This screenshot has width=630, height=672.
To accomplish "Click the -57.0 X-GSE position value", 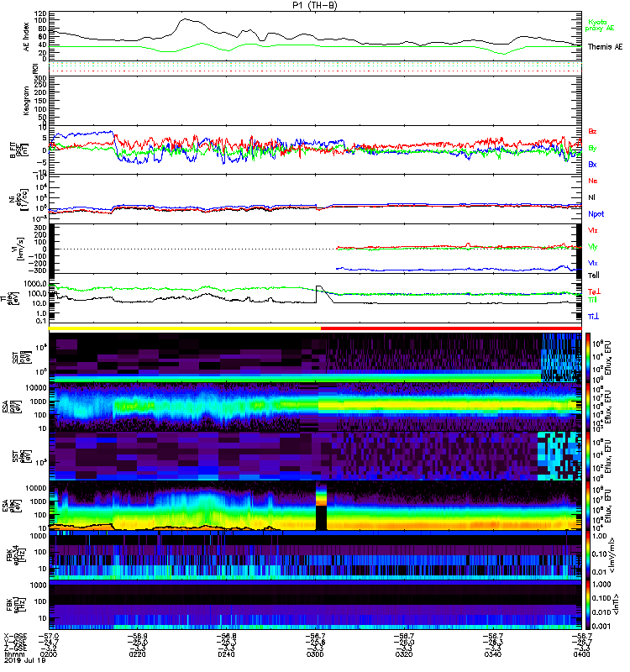I will 49,636.
